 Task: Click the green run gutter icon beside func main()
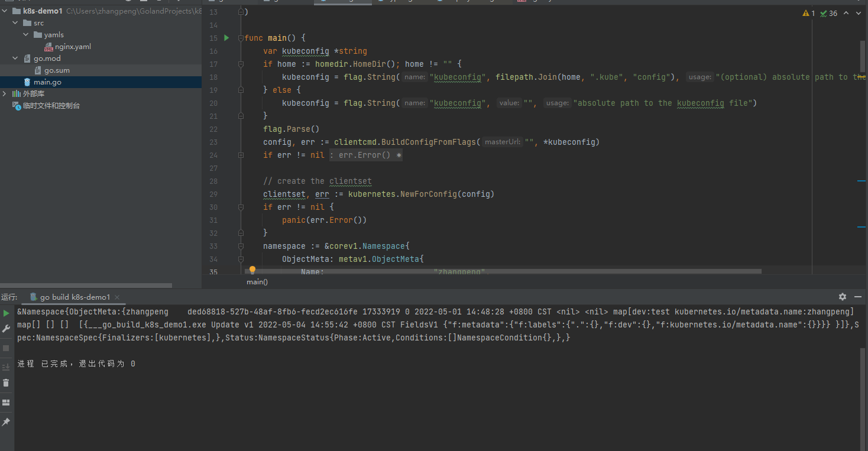coord(226,38)
